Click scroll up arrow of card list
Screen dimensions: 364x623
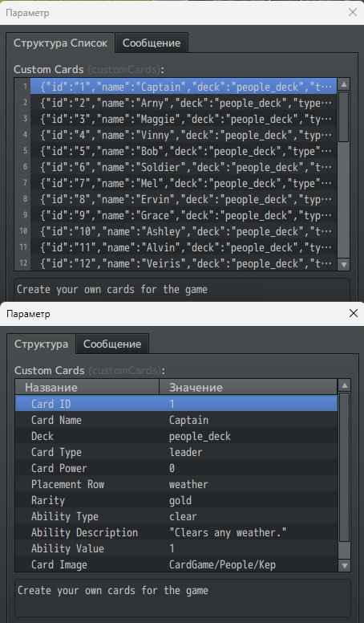point(344,84)
